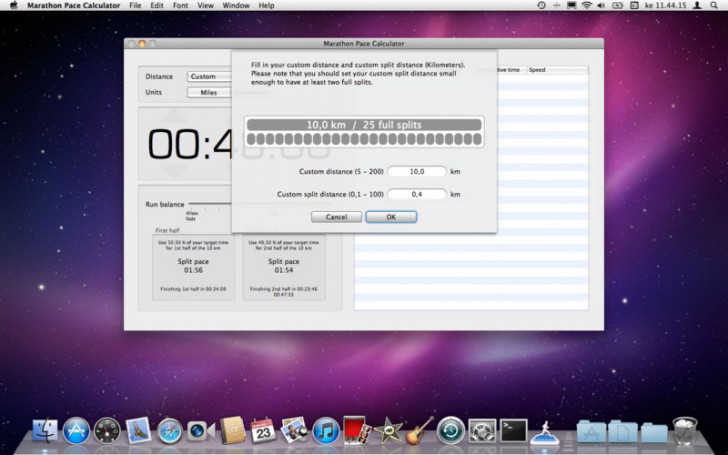Screen dimensions: 728x455
Task: Launch iPhoto from the dock
Action: [x=295, y=430]
